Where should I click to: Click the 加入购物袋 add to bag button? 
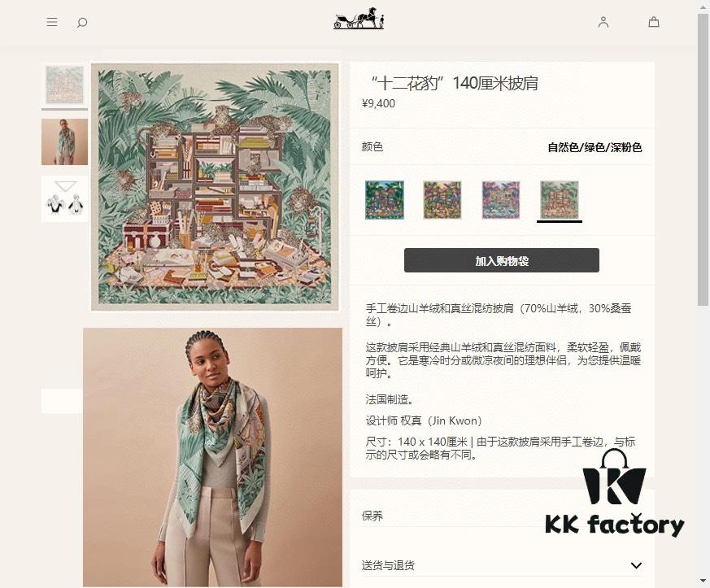502,260
